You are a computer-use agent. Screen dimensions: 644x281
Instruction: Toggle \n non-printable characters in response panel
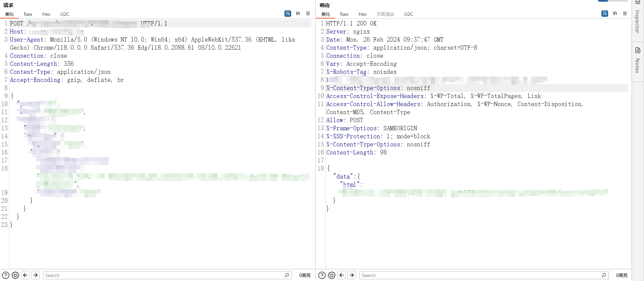click(615, 13)
